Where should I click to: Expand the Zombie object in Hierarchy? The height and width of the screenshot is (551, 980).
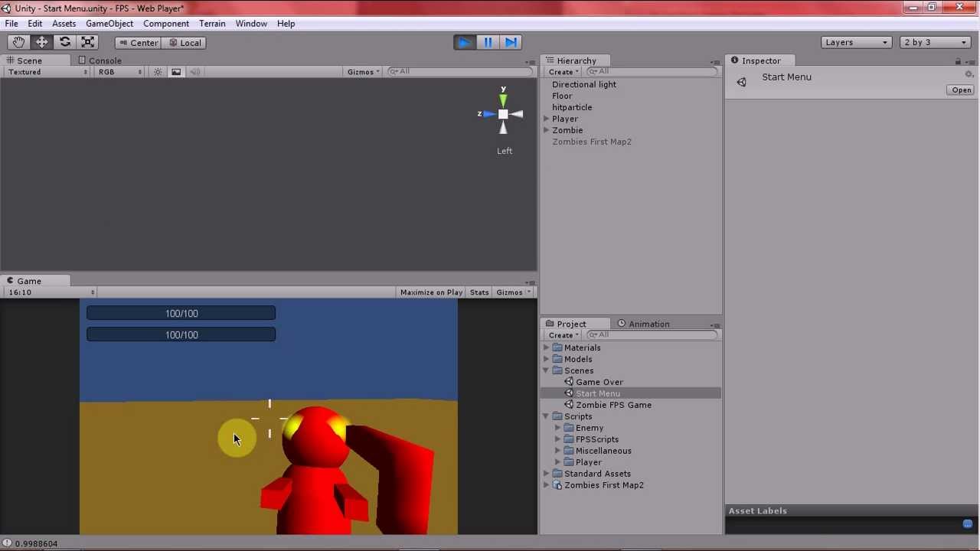tap(546, 130)
